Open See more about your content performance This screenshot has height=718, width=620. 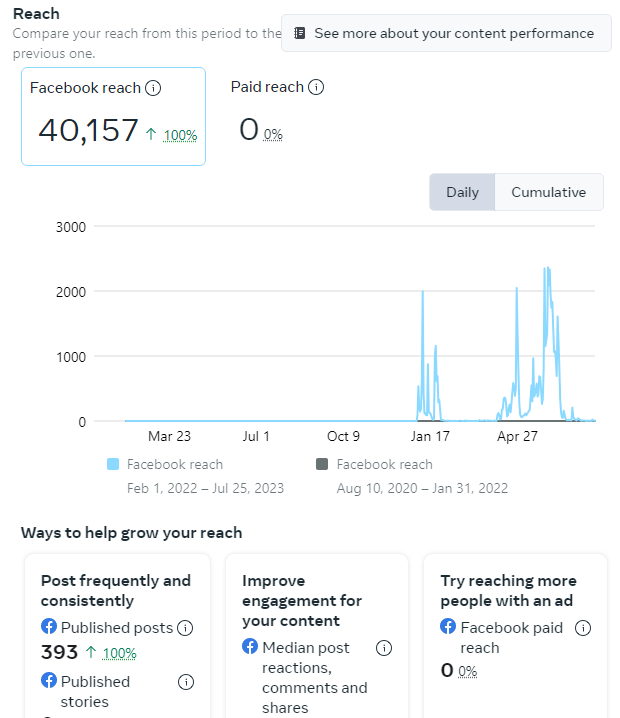(446, 33)
